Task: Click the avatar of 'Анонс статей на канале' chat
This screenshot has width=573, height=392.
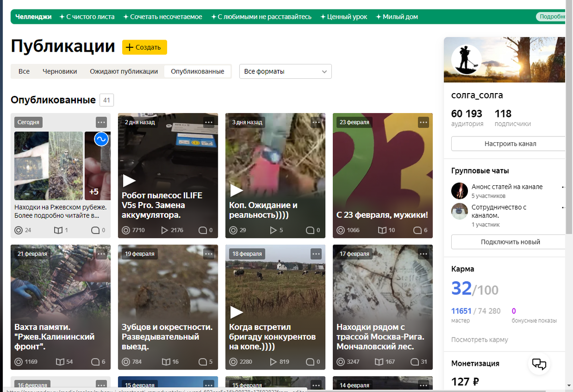Action: point(459,191)
